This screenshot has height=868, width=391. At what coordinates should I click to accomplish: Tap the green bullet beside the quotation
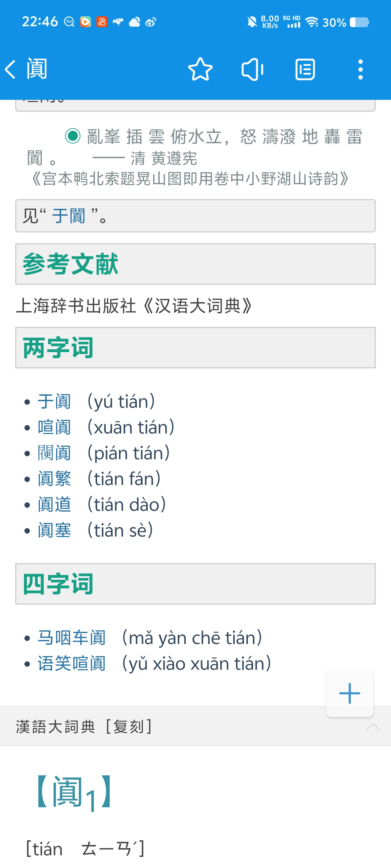(x=72, y=136)
